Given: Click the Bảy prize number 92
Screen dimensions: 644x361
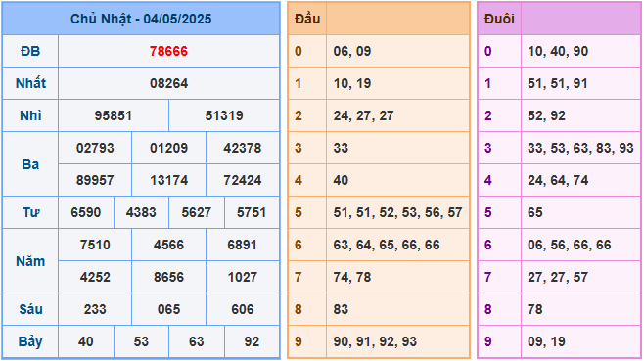Looking at the screenshot, I should [252, 341].
